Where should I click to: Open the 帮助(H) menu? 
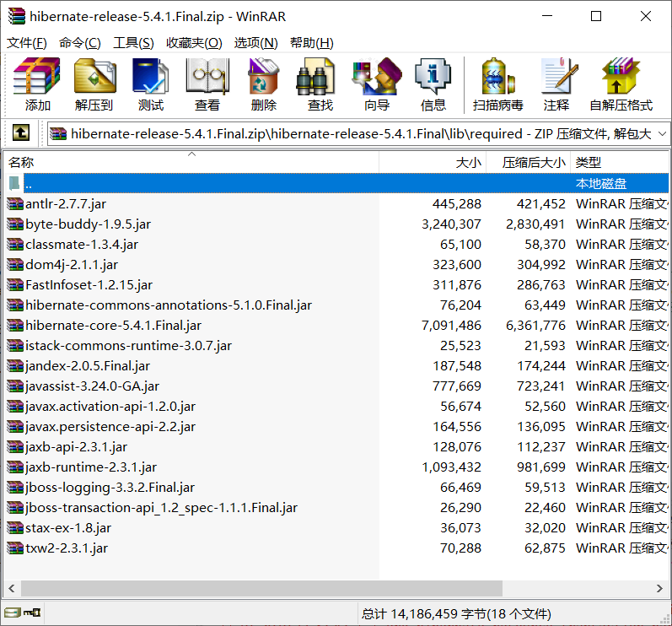click(312, 43)
